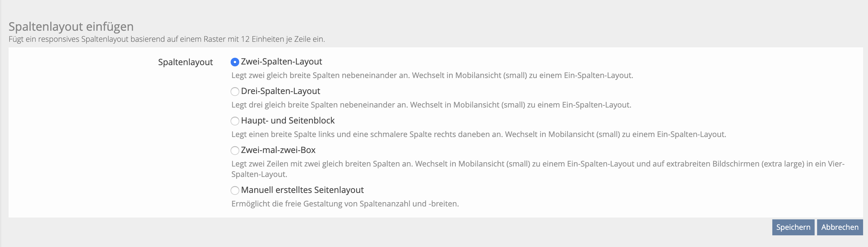
Task: Select the Zwei-Spalten-Layout radio button
Action: click(235, 62)
